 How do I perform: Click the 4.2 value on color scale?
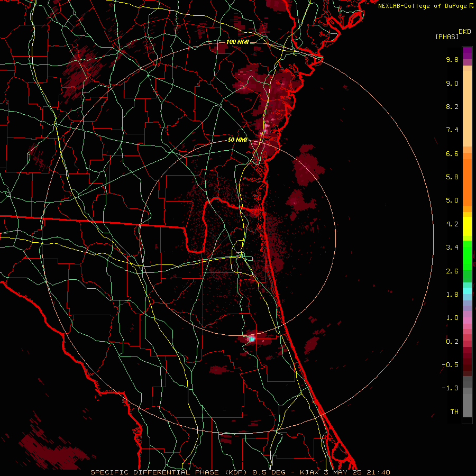pyautogui.click(x=452, y=224)
